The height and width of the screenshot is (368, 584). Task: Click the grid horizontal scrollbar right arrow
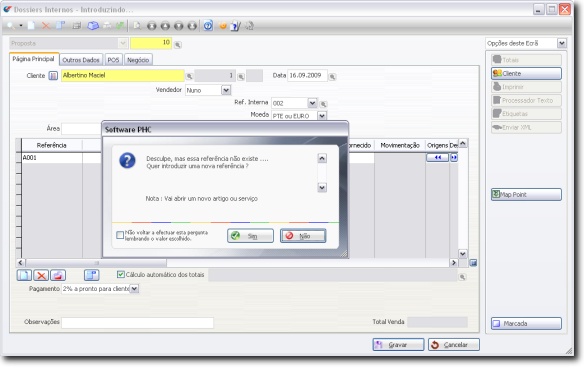(453, 263)
